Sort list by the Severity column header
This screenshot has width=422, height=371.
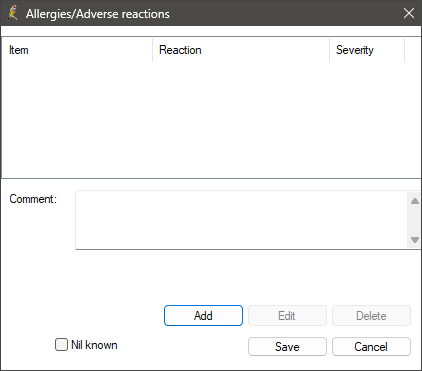tap(367, 50)
